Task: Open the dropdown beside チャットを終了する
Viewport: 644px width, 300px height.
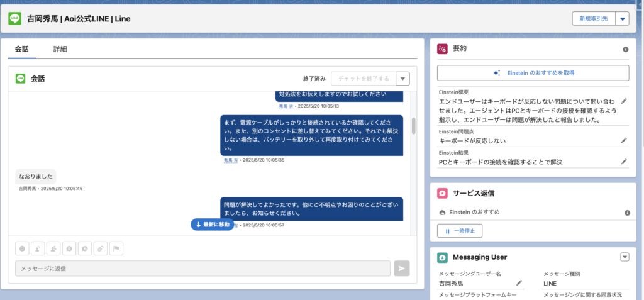Action: (x=402, y=79)
